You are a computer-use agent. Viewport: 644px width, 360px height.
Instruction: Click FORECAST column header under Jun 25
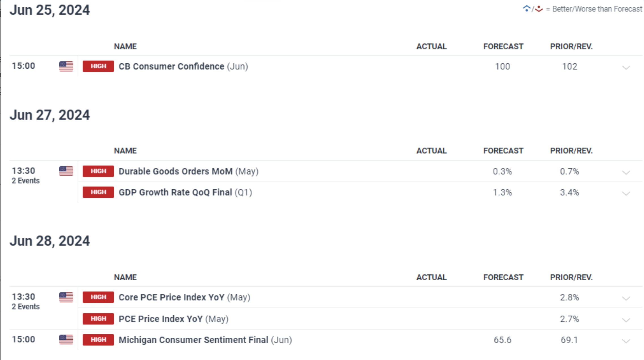pos(503,46)
